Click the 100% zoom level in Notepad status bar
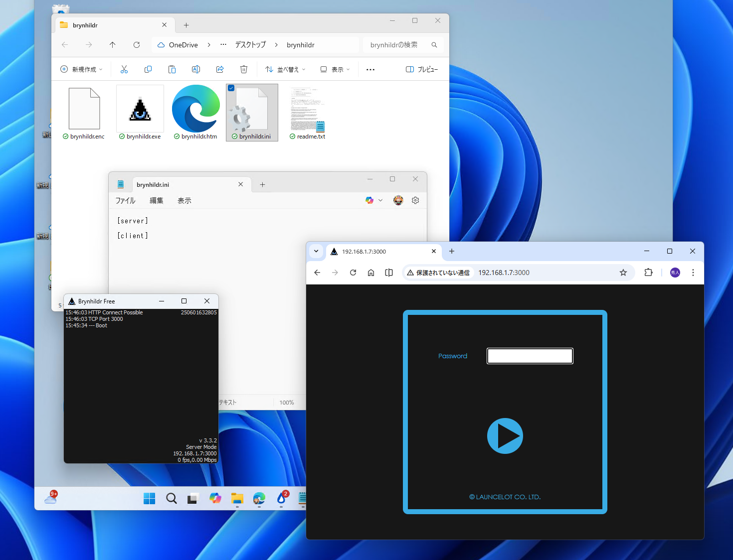 click(287, 403)
